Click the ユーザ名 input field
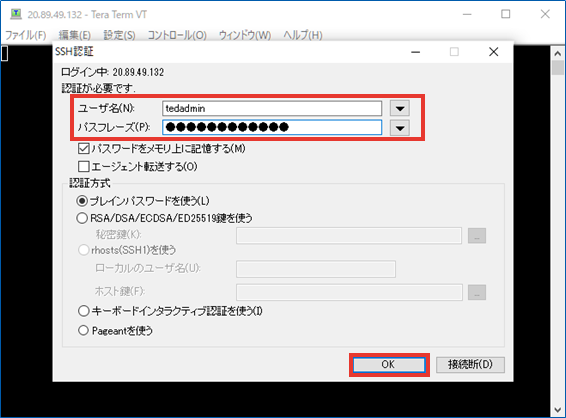Image resolution: width=566 pixels, height=418 pixels. pos(272,108)
